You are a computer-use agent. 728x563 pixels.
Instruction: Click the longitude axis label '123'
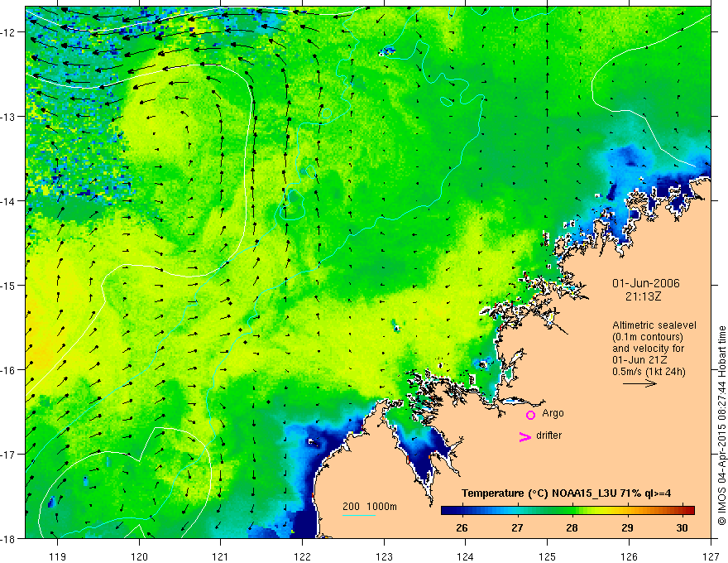point(384,556)
